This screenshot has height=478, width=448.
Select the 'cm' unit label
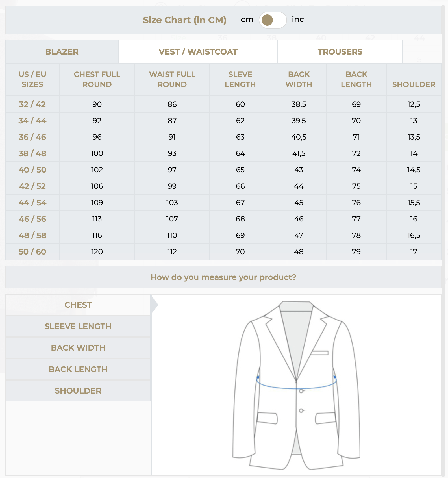point(247,20)
